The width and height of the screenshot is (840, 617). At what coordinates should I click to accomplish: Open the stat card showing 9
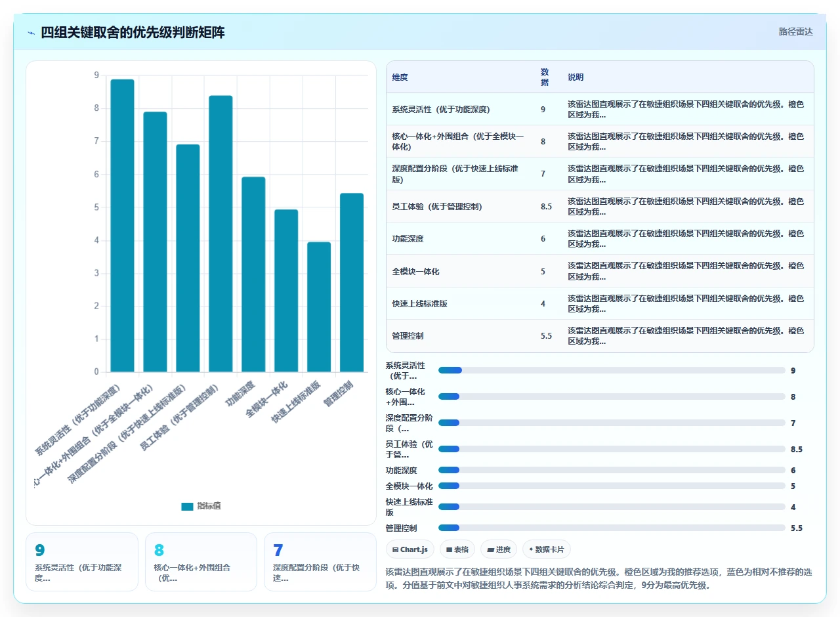[x=82, y=562]
